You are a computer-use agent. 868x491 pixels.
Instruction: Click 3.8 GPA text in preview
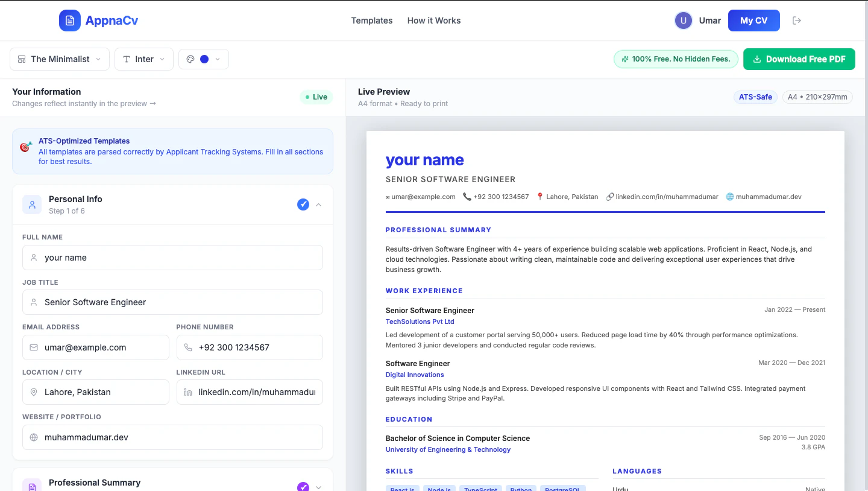tap(813, 447)
